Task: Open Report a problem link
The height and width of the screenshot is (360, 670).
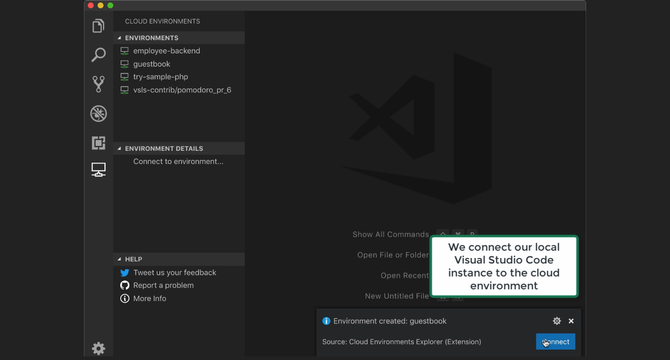Action: click(x=163, y=285)
